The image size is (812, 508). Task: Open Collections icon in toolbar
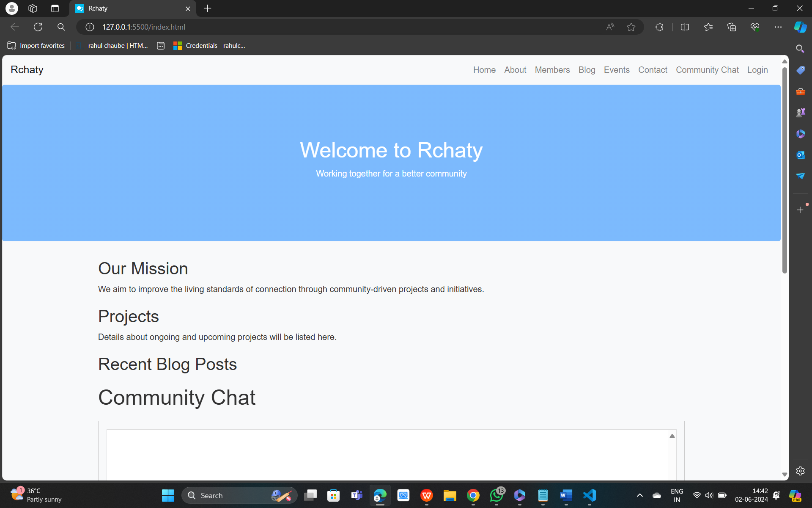point(731,27)
